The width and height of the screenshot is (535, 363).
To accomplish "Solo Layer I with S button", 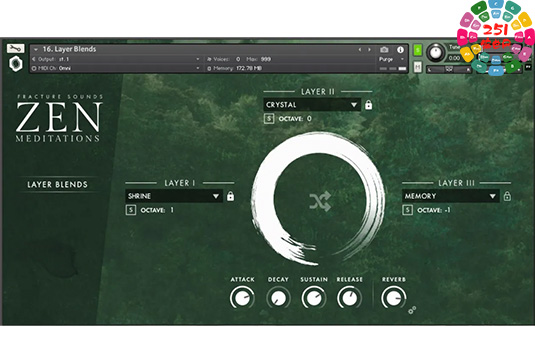I will (131, 210).
